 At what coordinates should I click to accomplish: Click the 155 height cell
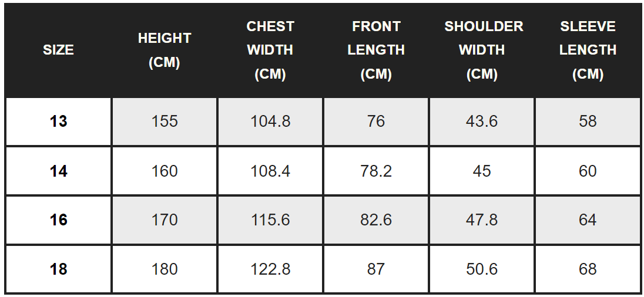(165, 122)
